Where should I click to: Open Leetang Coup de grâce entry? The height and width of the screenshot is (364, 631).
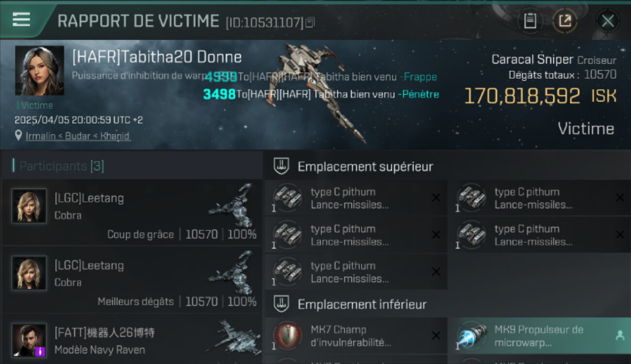tap(132, 212)
